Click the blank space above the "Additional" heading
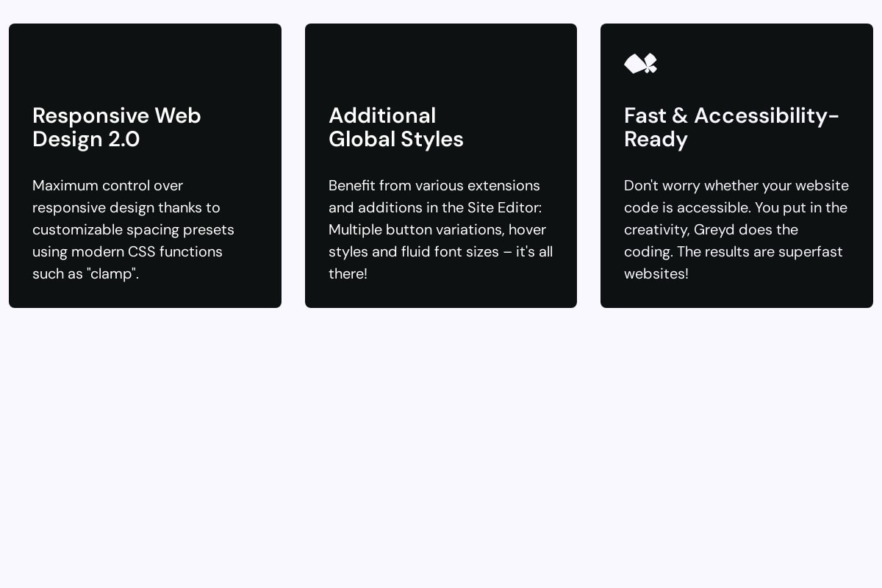 (440, 65)
